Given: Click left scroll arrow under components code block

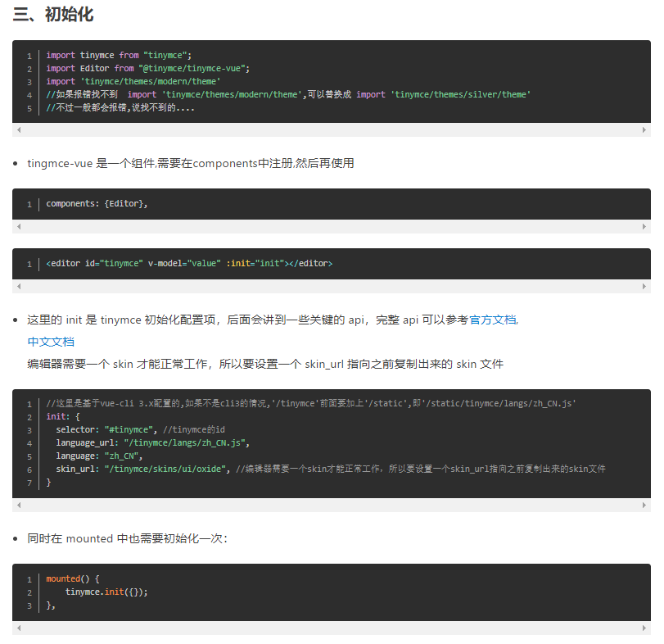Looking at the screenshot, I should point(19,227).
